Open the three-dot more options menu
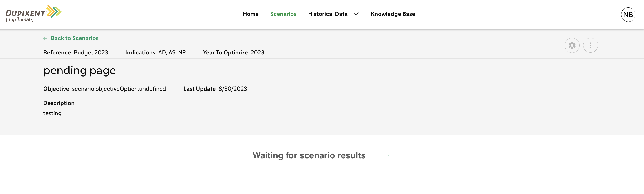Screen dimensions: 644x194 click(x=591, y=45)
